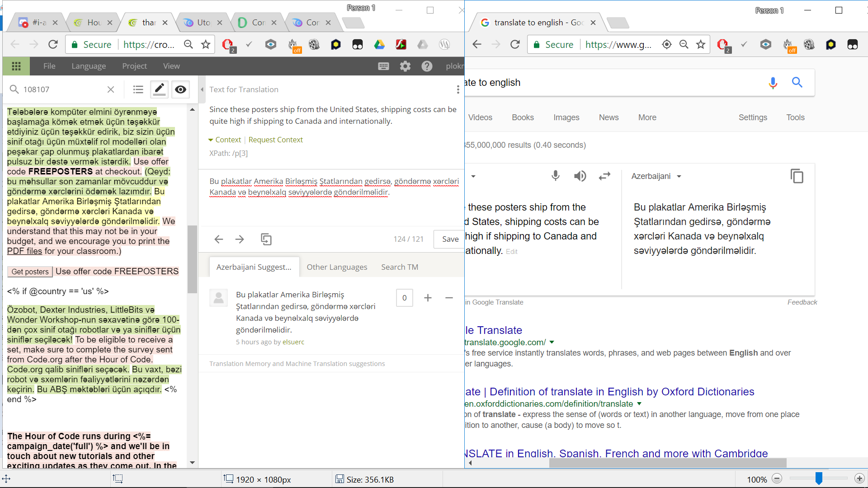868x488 pixels.
Task: Vote up the elsuerc suggestion
Action: (428, 298)
